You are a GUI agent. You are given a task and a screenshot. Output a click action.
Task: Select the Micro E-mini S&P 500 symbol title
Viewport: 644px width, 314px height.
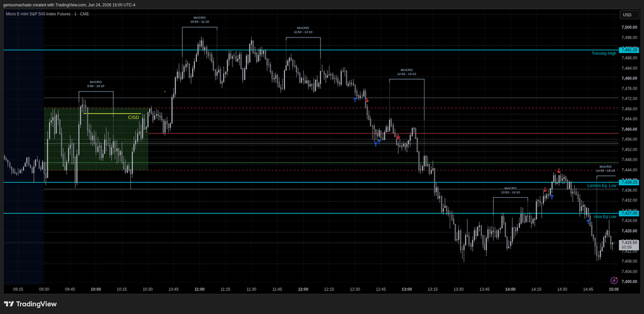pyautogui.click(x=47, y=14)
